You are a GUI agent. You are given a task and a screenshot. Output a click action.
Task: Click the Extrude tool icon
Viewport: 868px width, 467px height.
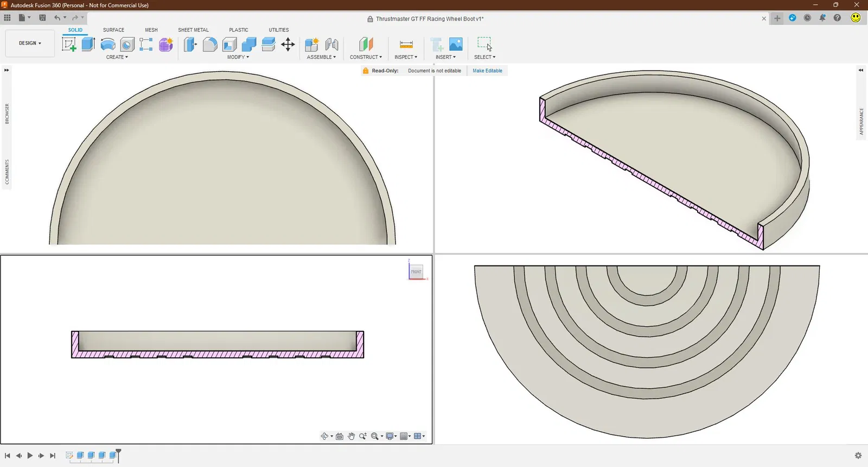(x=88, y=45)
